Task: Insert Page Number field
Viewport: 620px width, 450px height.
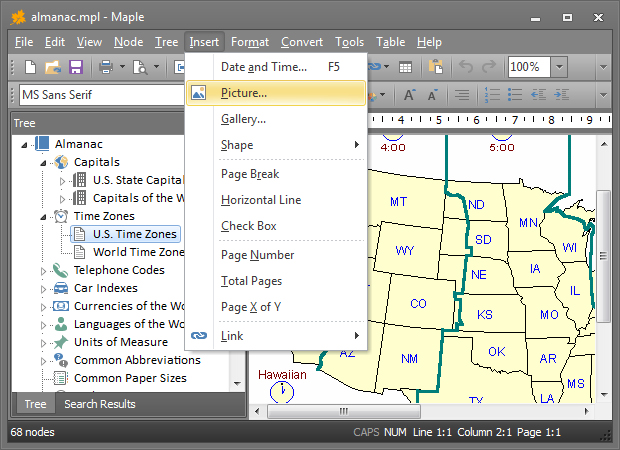Action: click(x=276, y=255)
